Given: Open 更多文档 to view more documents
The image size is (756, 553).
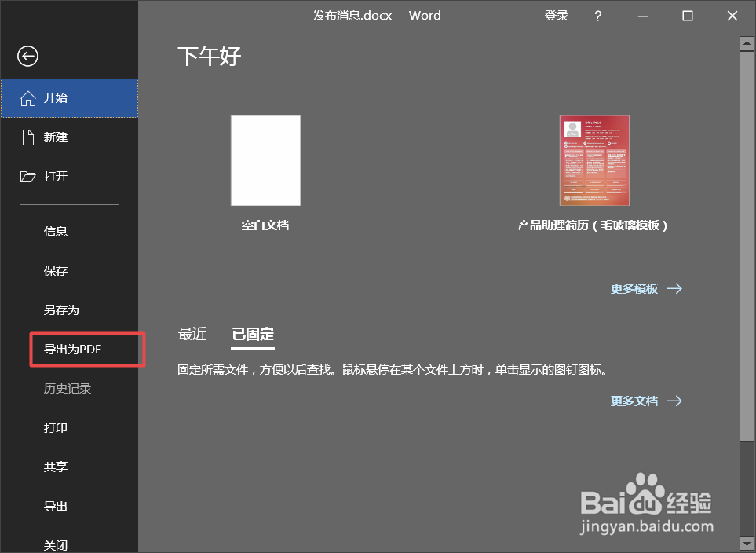Looking at the screenshot, I should [x=634, y=401].
